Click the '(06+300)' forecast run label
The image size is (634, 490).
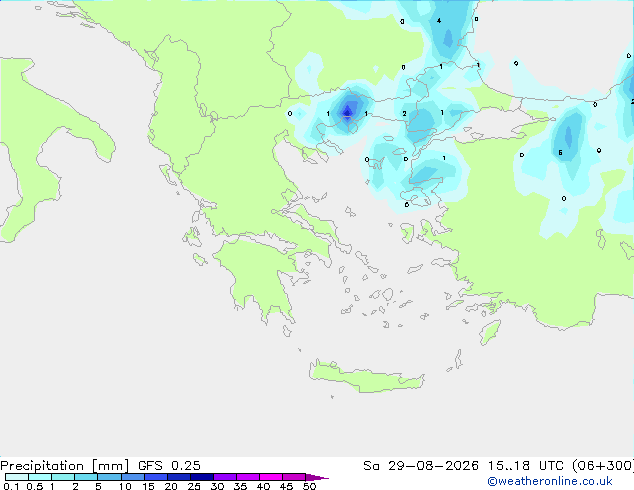(603, 466)
